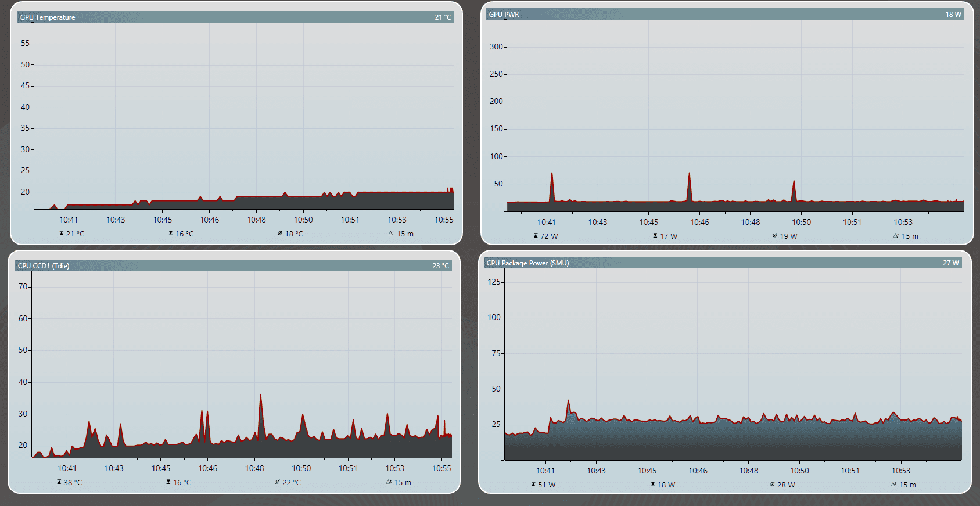Select the CPU CCD1 (Tdie) title label

pyautogui.click(x=44, y=266)
